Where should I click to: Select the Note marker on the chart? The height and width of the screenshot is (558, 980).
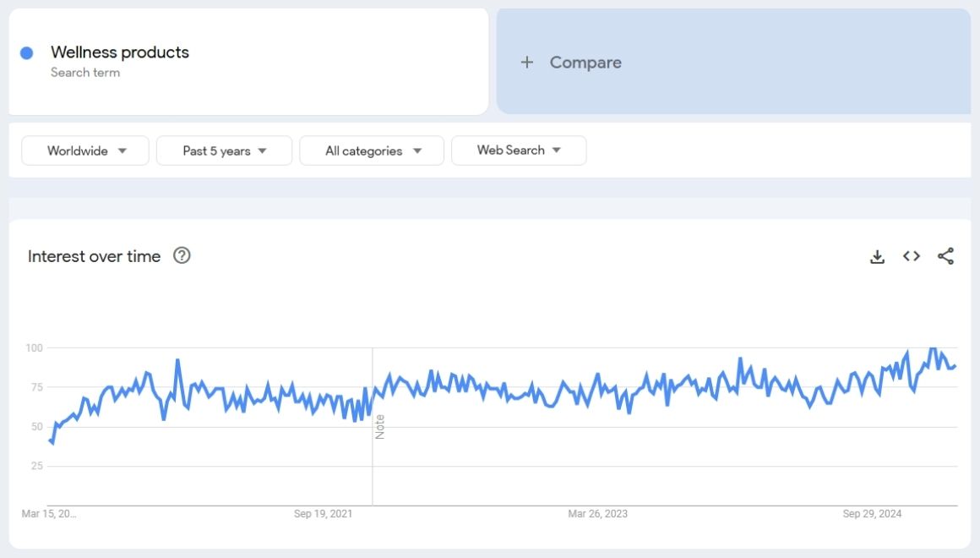coord(380,426)
